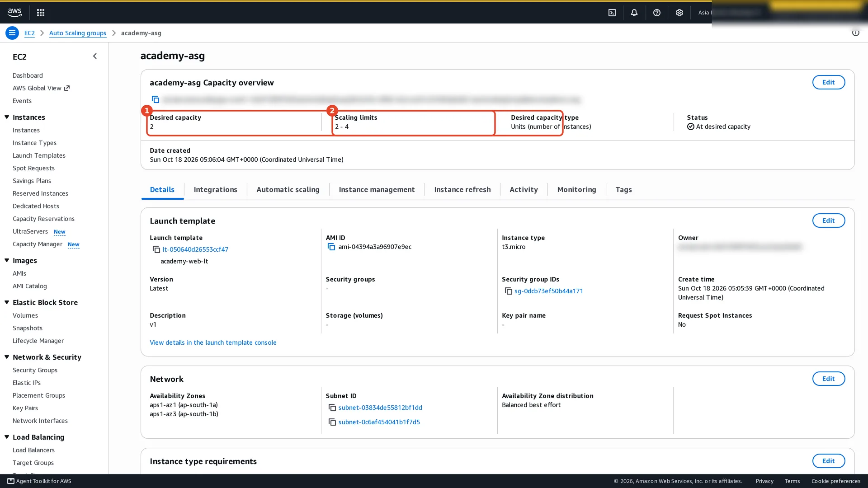Open the help question mark menu
The image size is (868, 488).
coord(657,13)
